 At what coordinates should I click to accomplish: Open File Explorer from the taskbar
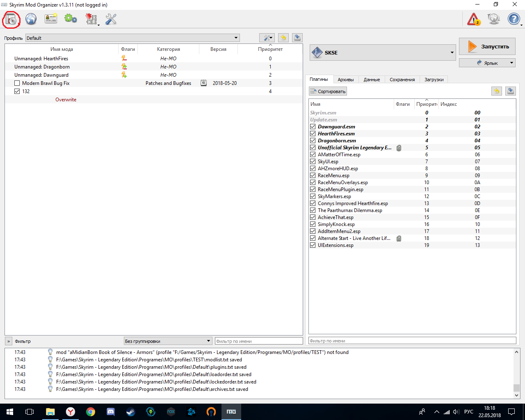[50, 412]
